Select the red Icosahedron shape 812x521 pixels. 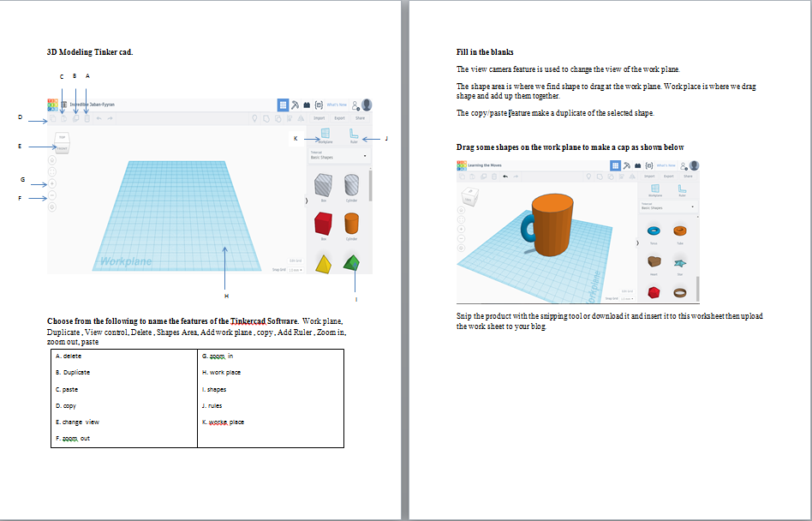click(654, 292)
